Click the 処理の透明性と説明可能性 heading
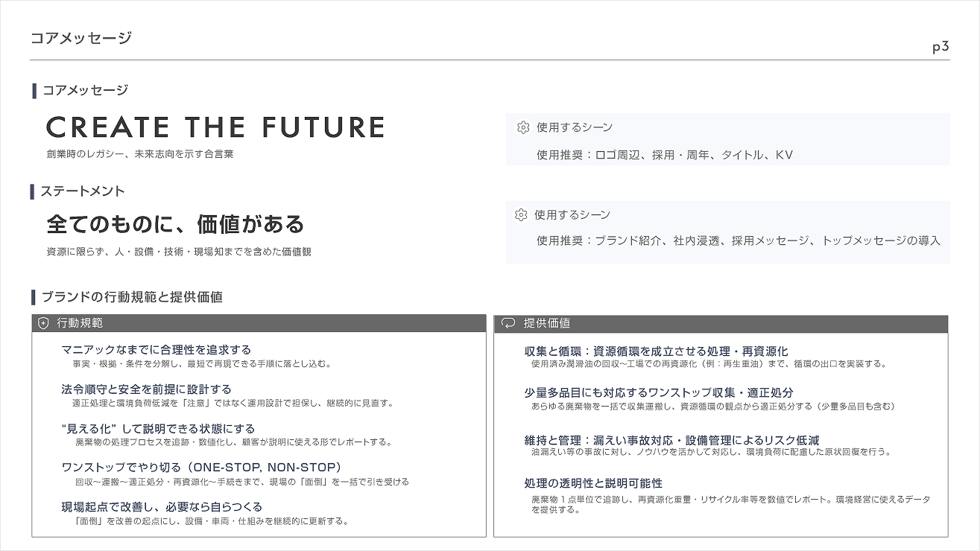This screenshot has width=980, height=551. 593,483
